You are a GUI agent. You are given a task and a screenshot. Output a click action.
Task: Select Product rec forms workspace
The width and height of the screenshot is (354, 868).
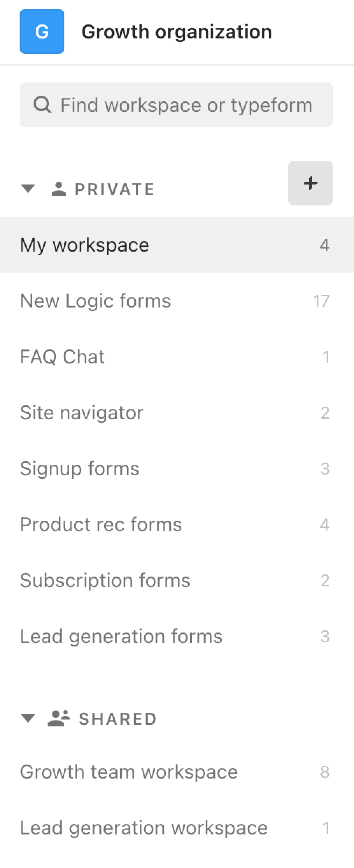click(x=177, y=524)
